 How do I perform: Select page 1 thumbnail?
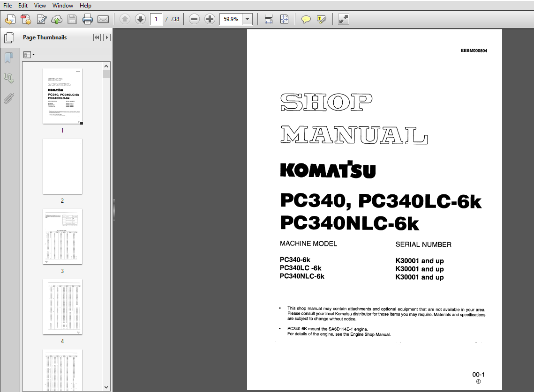(x=63, y=96)
